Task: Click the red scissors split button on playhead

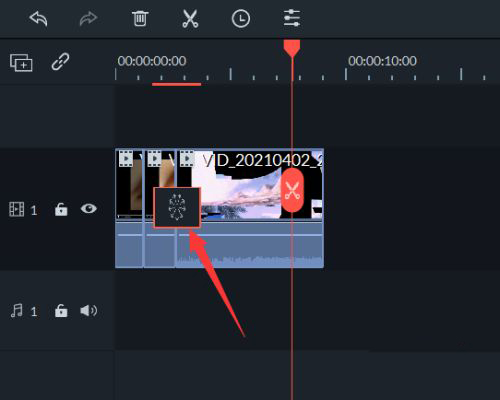Action: (292, 190)
